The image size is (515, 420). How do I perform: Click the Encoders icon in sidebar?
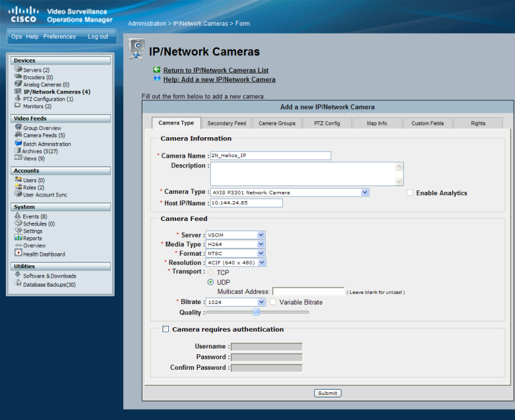click(x=18, y=77)
